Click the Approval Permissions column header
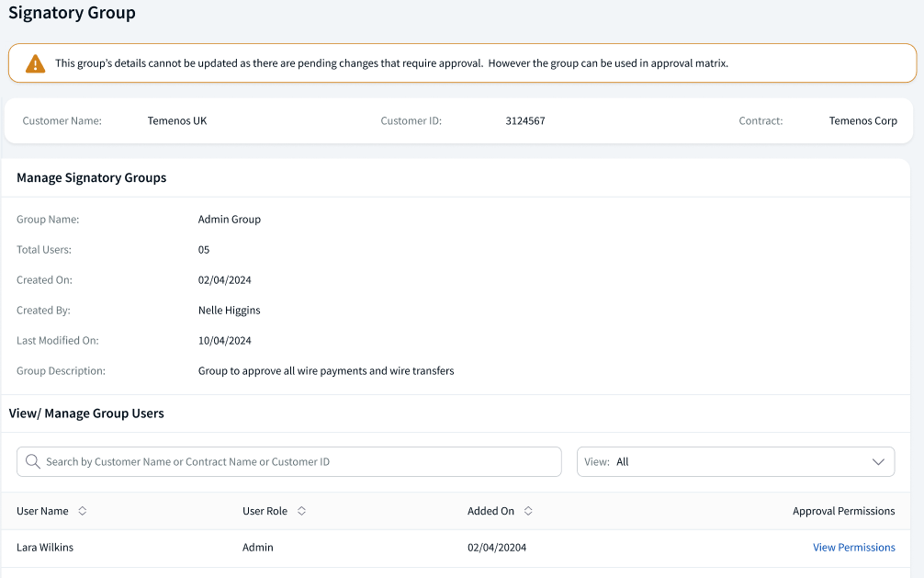924x578 pixels. (843, 511)
